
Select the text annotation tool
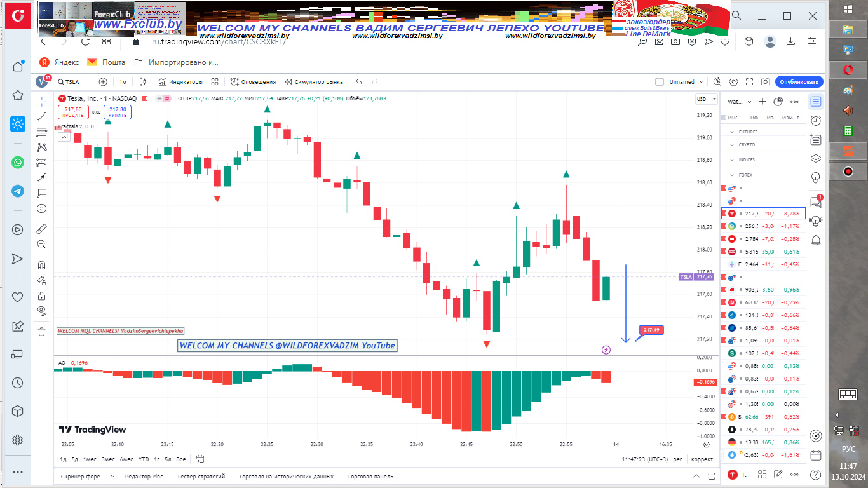41,193
